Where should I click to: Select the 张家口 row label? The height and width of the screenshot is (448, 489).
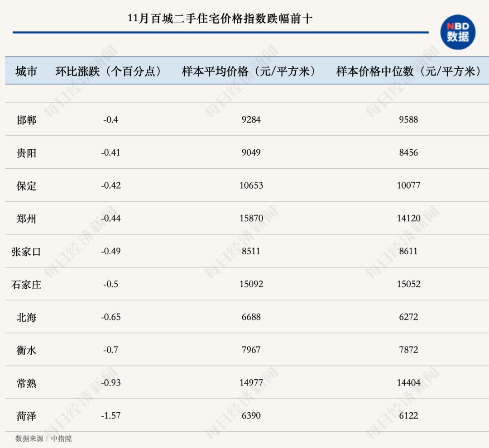coord(26,252)
